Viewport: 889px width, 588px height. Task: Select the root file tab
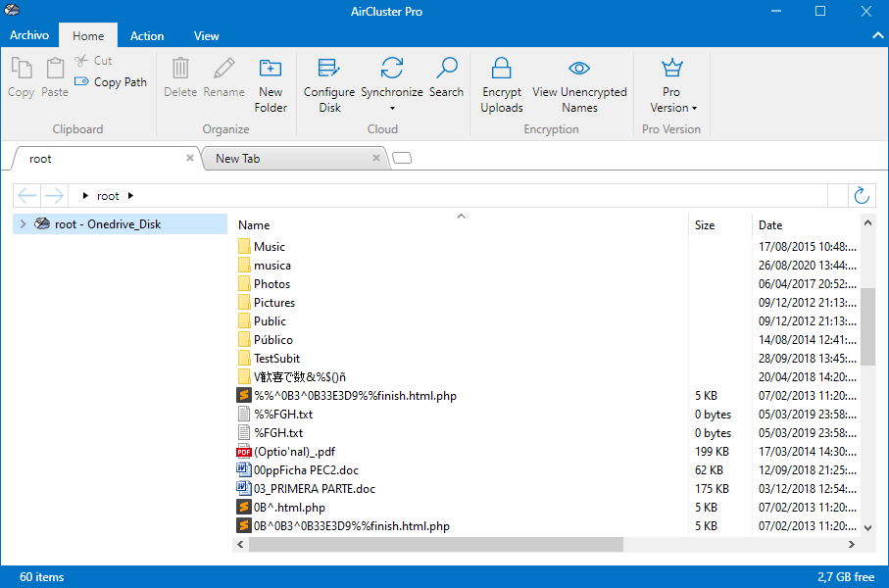(107, 159)
